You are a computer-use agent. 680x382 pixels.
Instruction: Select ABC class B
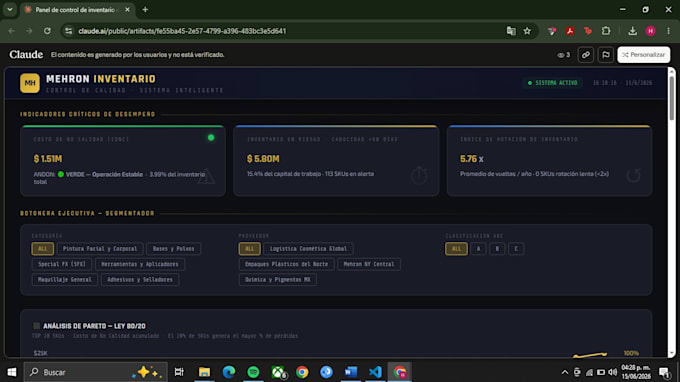pos(497,248)
